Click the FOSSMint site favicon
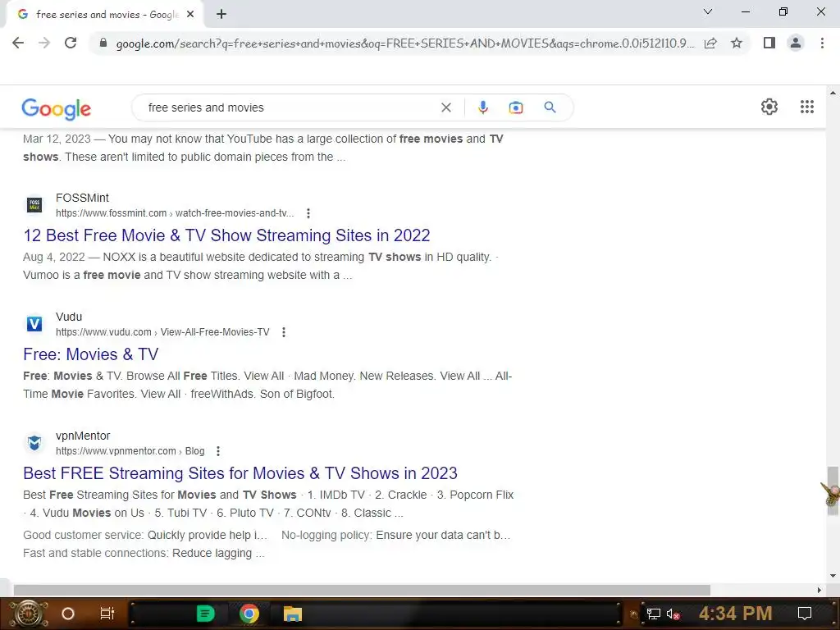The width and height of the screenshot is (840, 630). 34,204
